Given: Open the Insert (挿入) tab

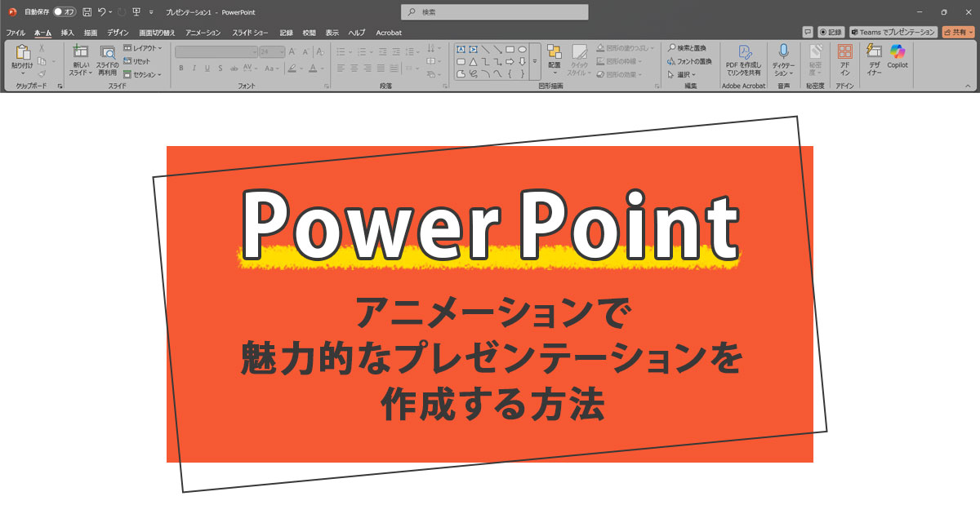Looking at the screenshot, I should pyautogui.click(x=67, y=33).
